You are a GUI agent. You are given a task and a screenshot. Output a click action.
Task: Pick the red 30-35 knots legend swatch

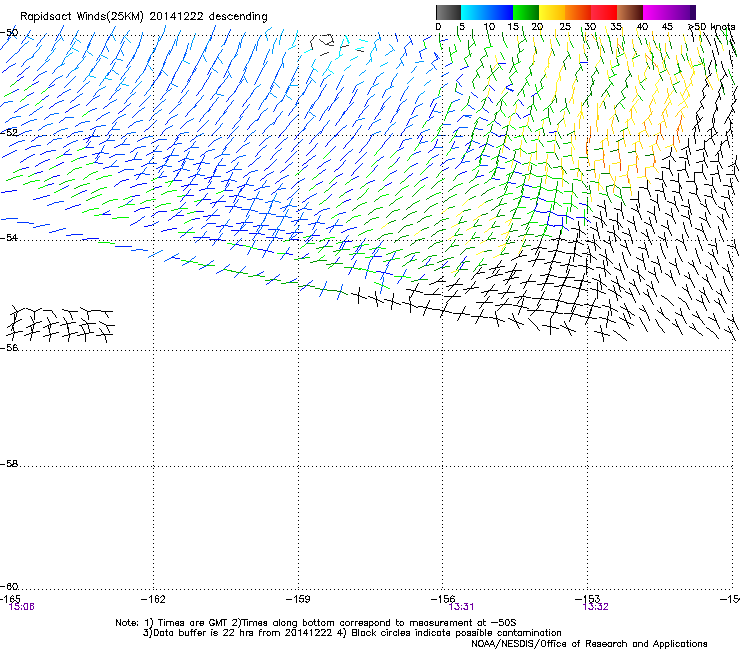[604, 12]
